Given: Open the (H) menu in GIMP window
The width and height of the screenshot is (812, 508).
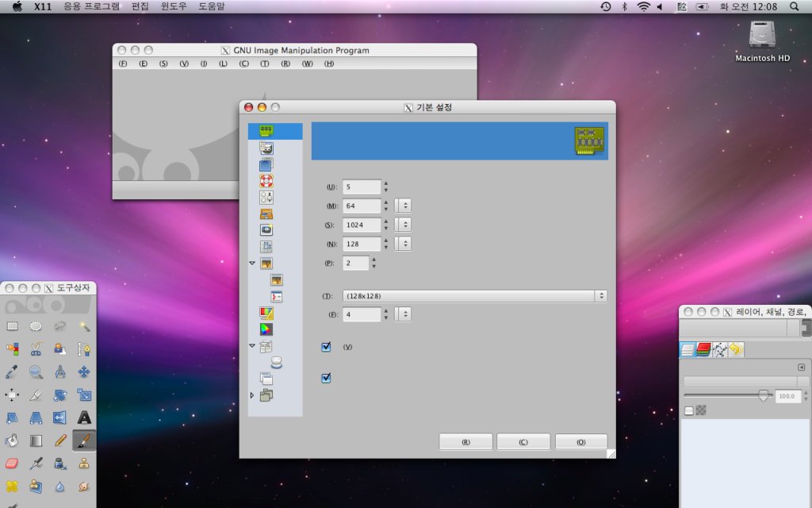Looking at the screenshot, I should click(x=329, y=63).
